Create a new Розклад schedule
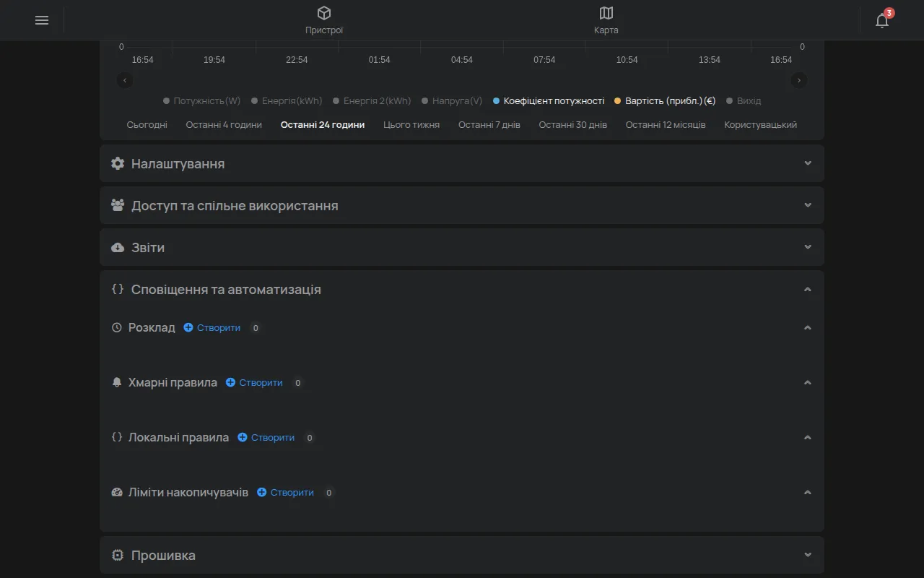Viewport: 924px width, 578px height. pos(212,327)
